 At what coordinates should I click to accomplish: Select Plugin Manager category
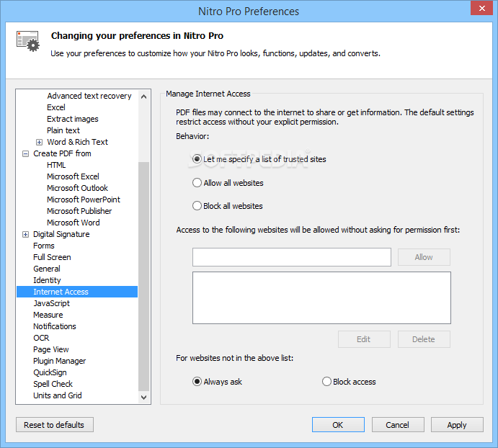click(x=59, y=361)
